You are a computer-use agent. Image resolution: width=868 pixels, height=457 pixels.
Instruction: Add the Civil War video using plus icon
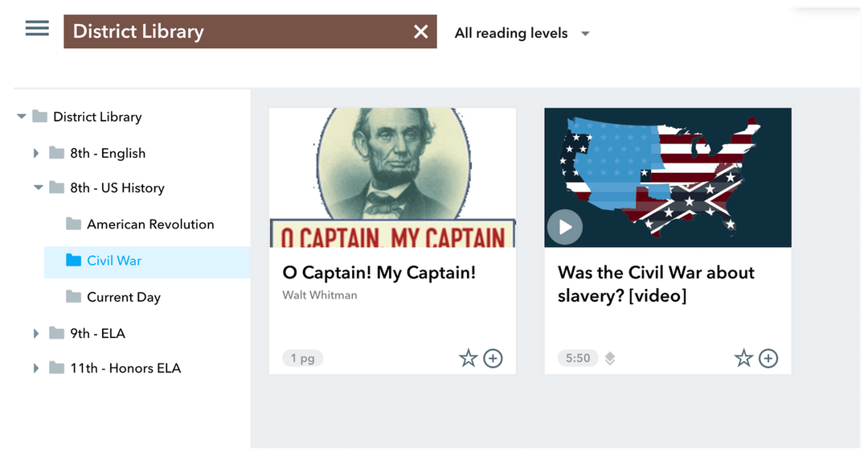click(768, 358)
